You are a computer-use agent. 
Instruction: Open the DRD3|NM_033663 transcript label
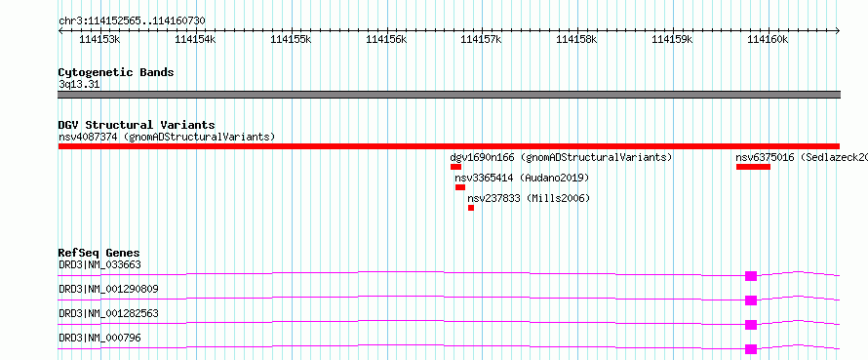coord(99,264)
